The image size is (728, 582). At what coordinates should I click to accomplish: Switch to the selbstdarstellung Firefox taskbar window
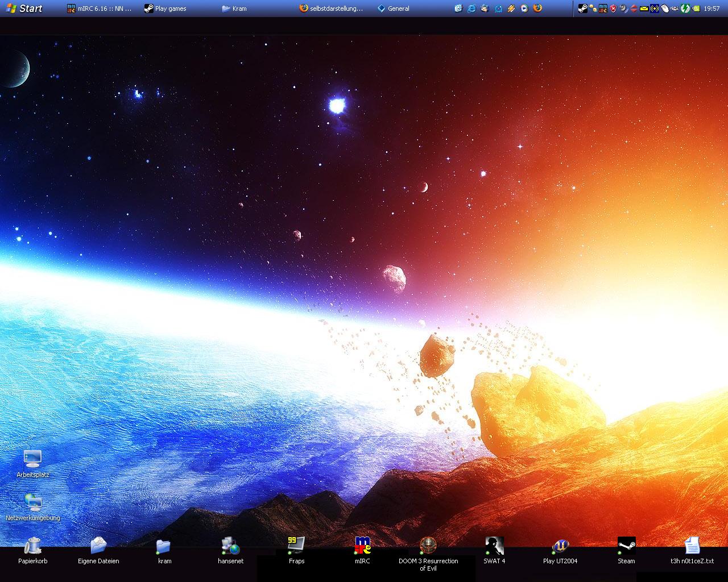click(331, 9)
